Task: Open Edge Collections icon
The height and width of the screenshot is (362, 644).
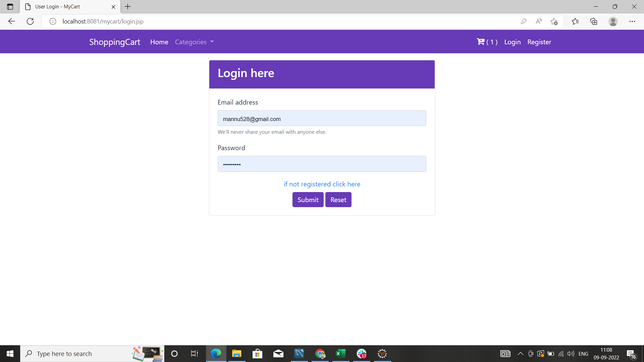Action: (x=594, y=21)
